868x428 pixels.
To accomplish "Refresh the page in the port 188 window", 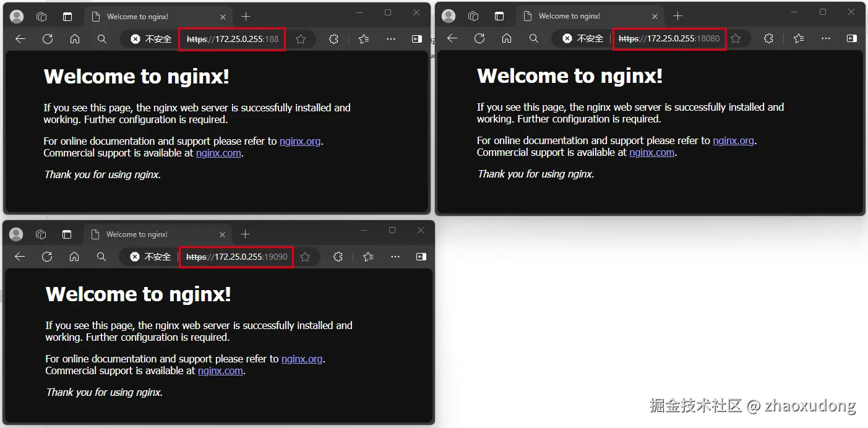I will (48, 39).
